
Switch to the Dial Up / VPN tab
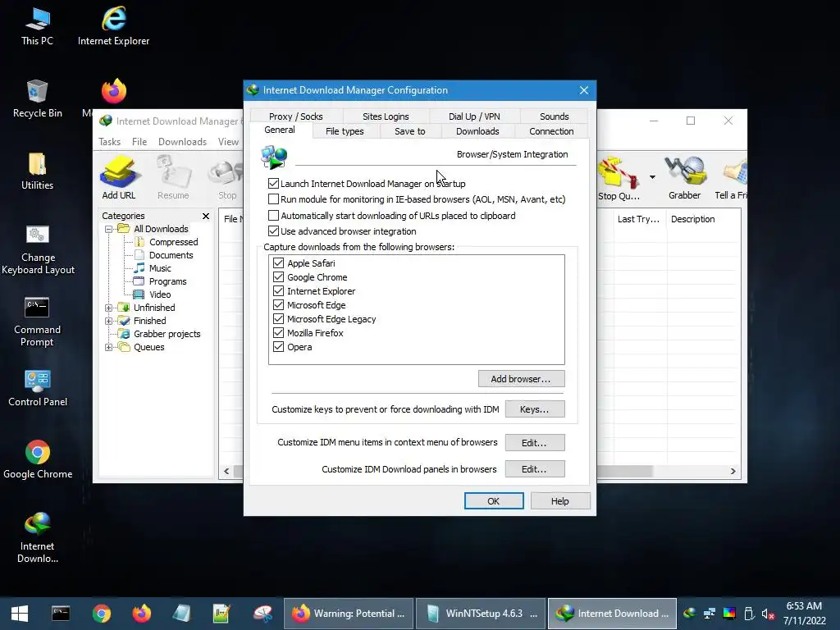[x=474, y=116]
